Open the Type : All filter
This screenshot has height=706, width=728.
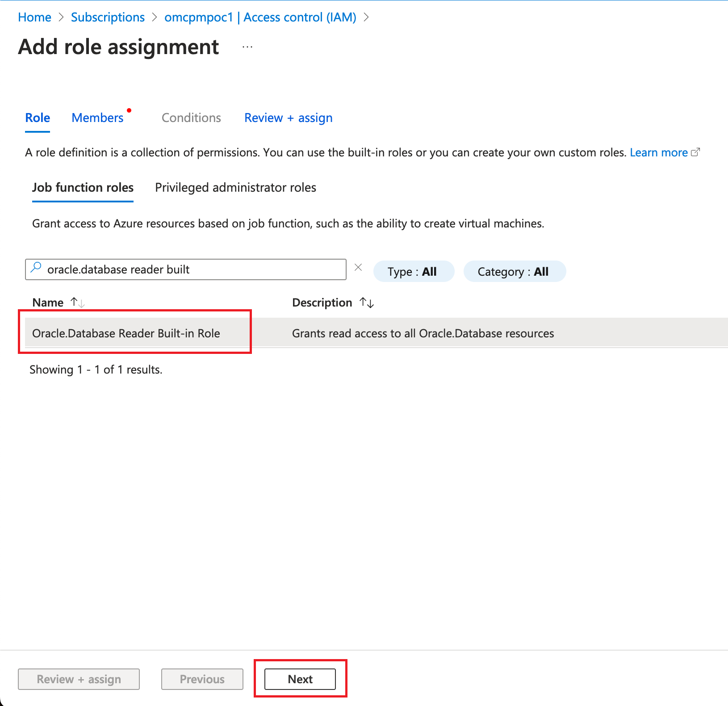[x=413, y=271]
